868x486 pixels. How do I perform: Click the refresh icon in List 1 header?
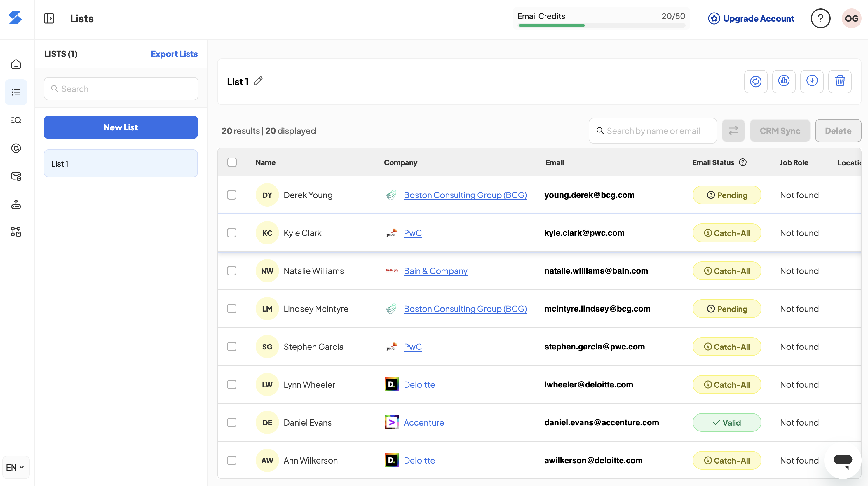click(x=755, y=81)
